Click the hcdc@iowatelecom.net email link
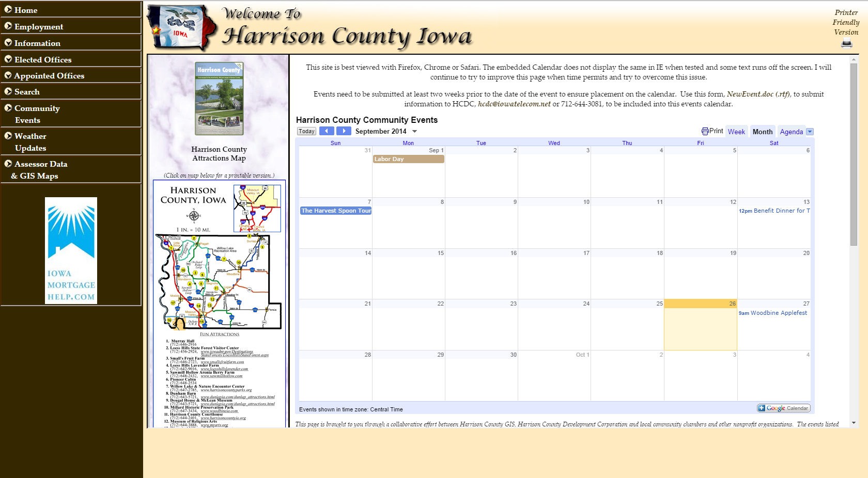Screen dimensions: 868x478 (513, 104)
